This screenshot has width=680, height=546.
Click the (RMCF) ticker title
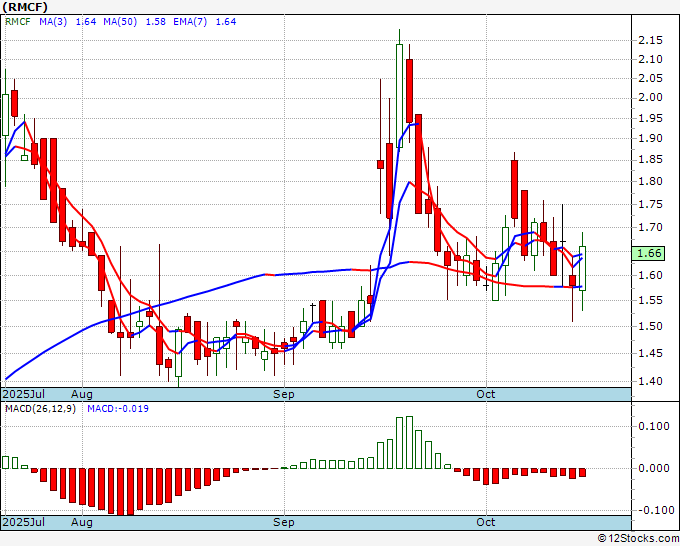click(26, 6)
